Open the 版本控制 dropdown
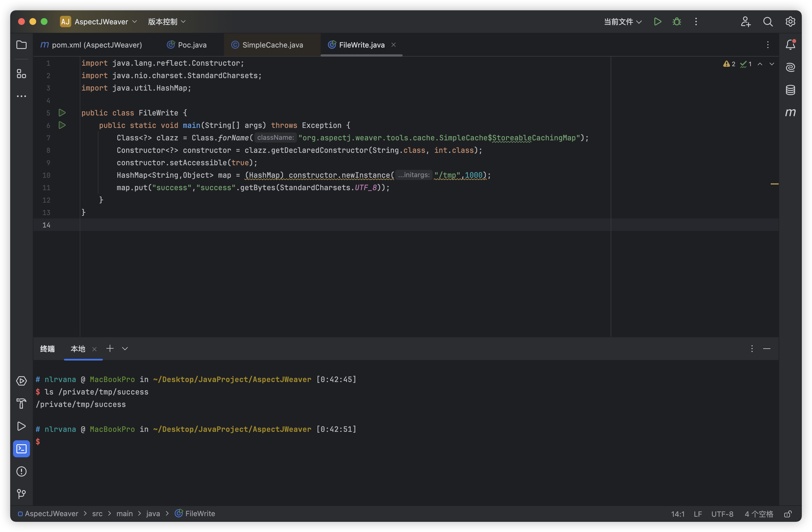 coord(167,22)
